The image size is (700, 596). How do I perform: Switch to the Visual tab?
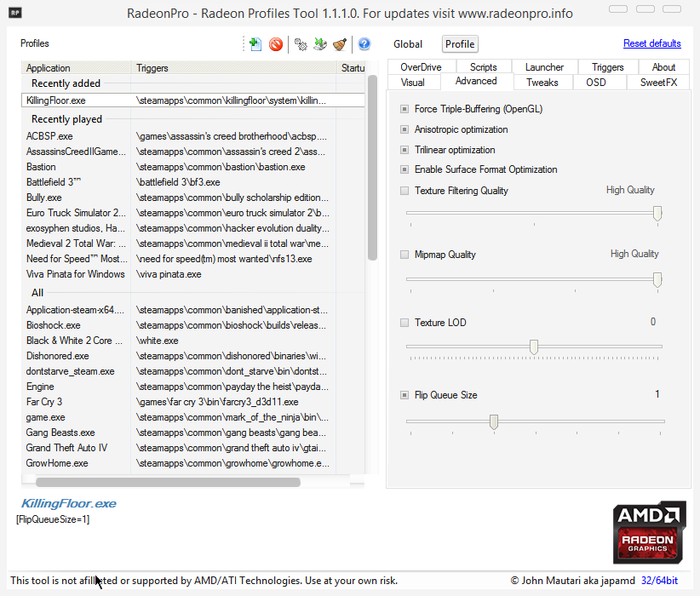[x=413, y=83]
